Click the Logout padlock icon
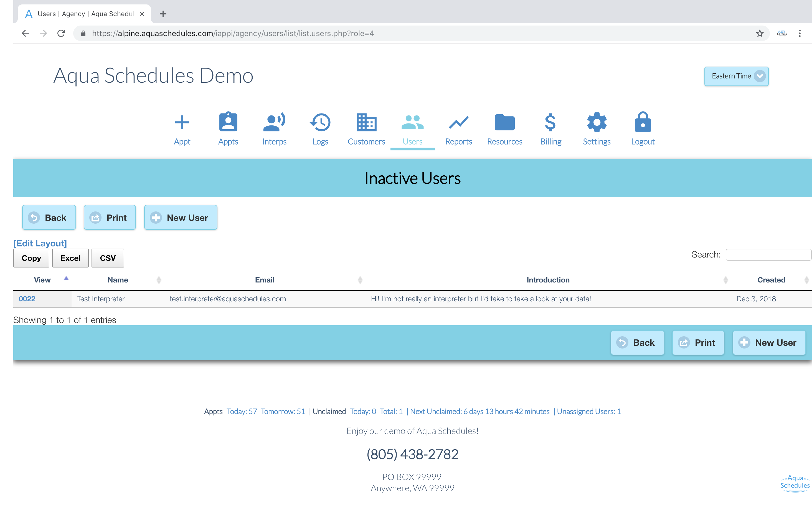This screenshot has height=515, width=812. [x=643, y=122]
